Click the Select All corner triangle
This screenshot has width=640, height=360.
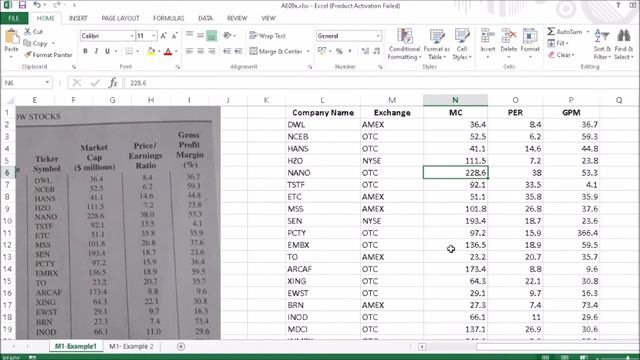click(10, 100)
